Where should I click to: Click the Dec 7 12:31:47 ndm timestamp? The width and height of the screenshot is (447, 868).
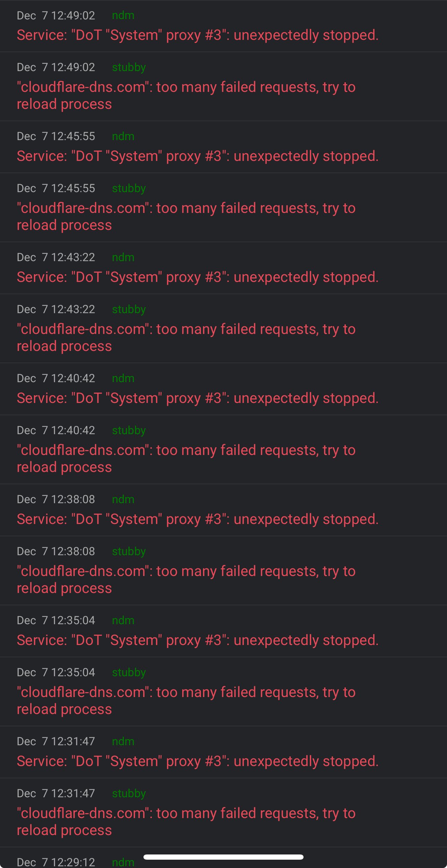tap(56, 741)
